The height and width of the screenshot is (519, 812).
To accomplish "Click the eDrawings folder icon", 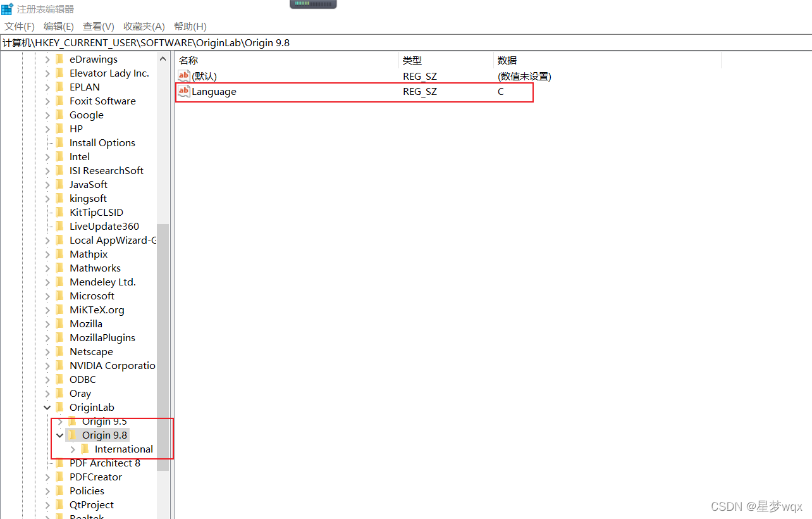I will (x=60, y=59).
